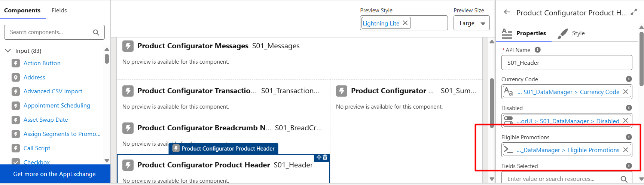The width and height of the screenshot is (644, 185).
Task: Click the search magnifier in components search
Action: [96, 33]
